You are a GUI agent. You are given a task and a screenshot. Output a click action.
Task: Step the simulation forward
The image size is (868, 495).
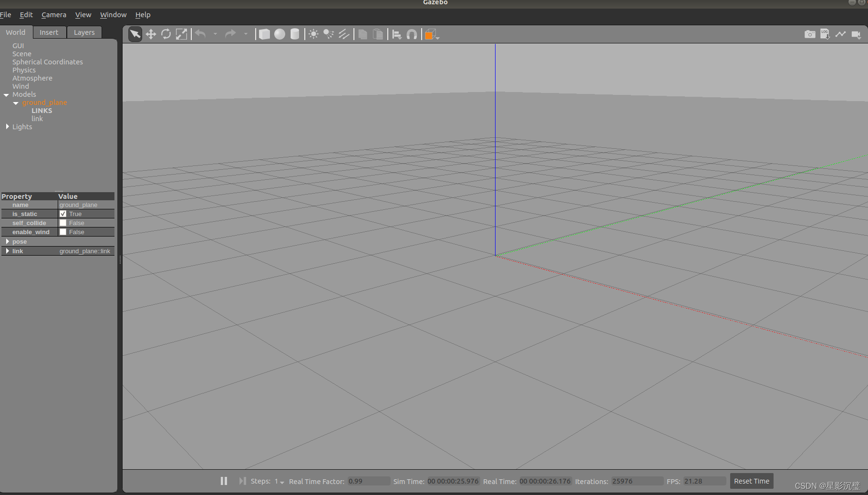pyautogui.click(x=242, y=481)
